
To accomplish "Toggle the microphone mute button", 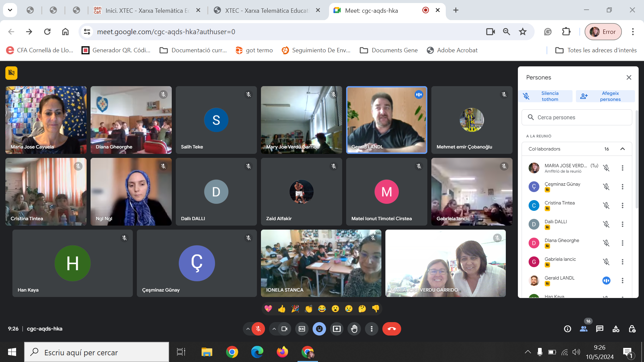I will coord(258,329).
